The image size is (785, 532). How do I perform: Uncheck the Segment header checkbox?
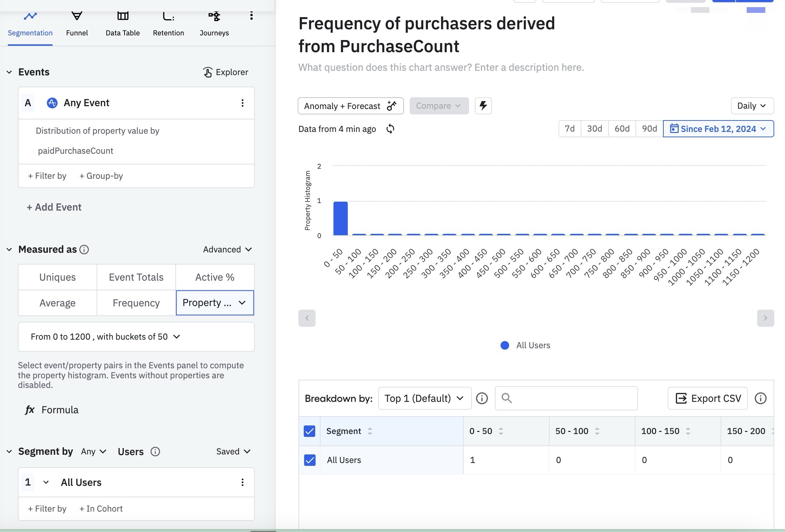click(309, 431)
